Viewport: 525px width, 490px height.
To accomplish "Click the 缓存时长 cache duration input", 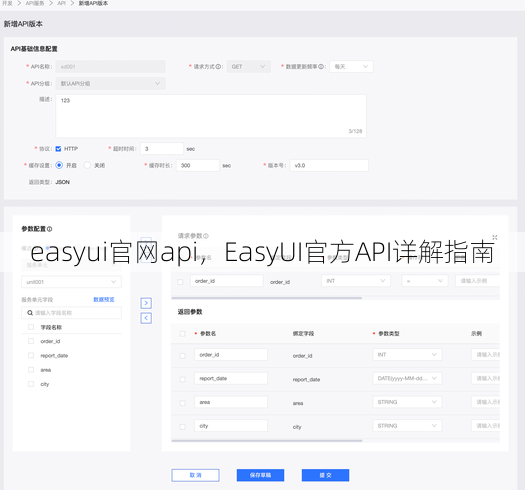I will (198, 165).
